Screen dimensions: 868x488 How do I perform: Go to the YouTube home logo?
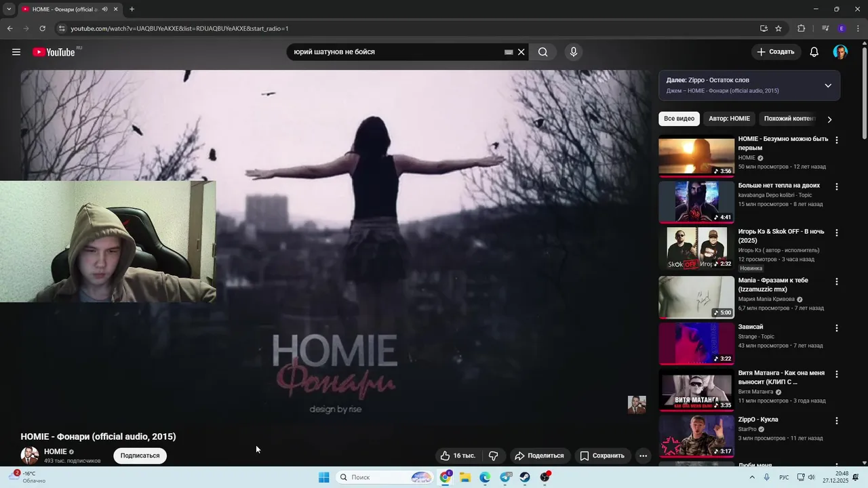[x=54, y=52]
